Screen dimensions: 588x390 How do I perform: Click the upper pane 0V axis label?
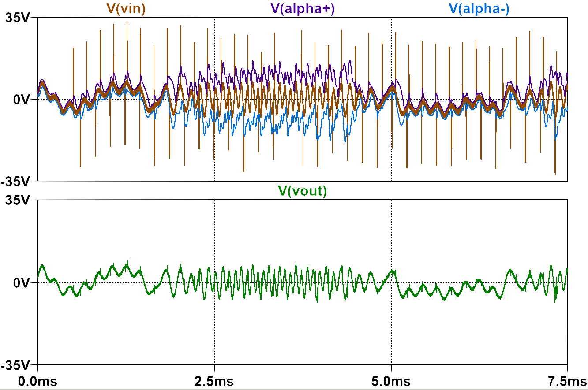pos(22,99)
